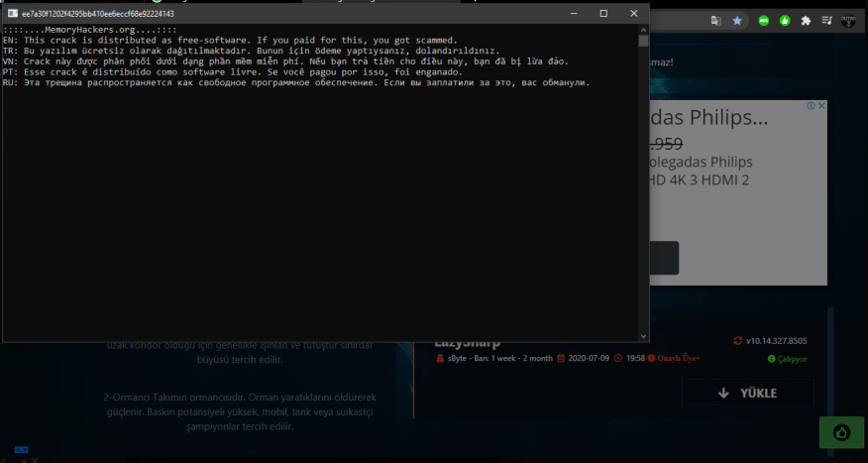Click the blue bookmark star icon
This screenshot has height=463, width=868.
coord(737,21)
